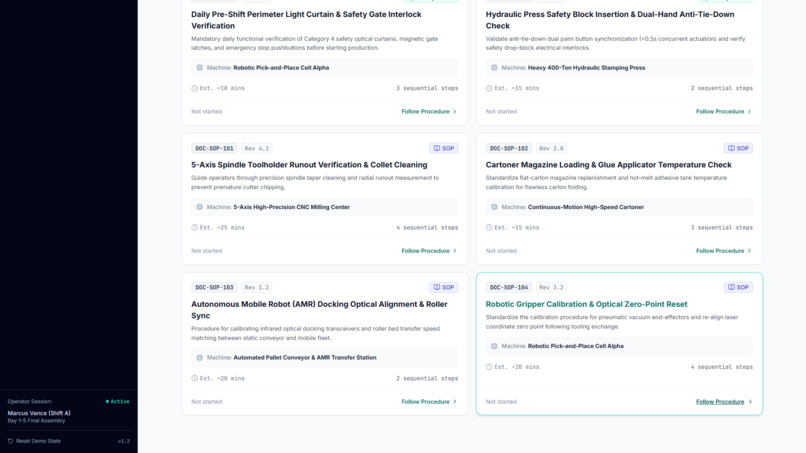Open the 5-Axis Spindle Toolholder Runout Verification title
The image size is (806, 453).
pyautogui.click(x=309, y=165)
